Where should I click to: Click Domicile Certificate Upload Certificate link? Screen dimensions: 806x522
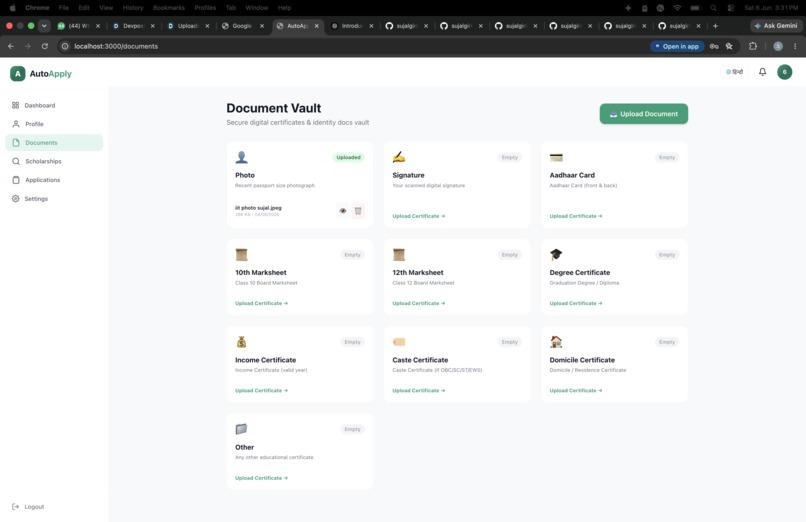point(576,391)
